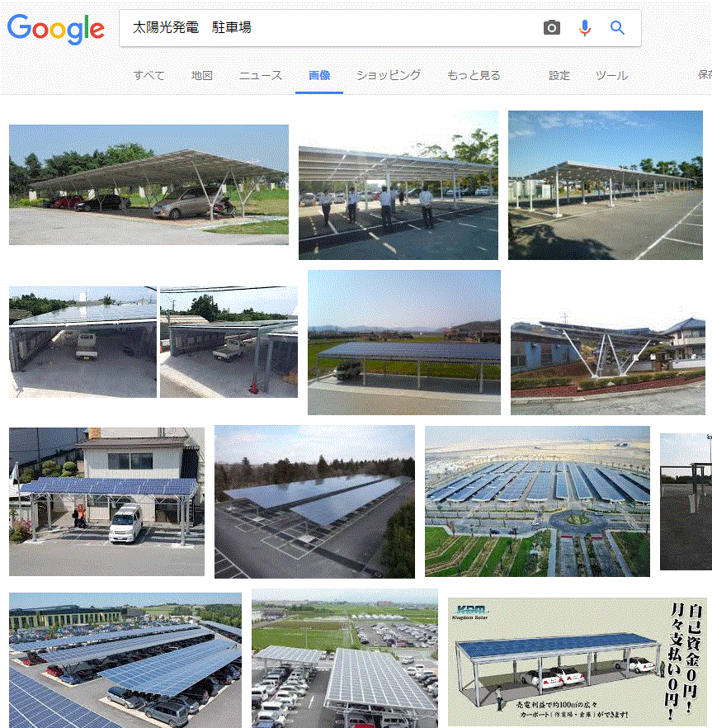712x728 pixels.
Task: Click the blue magnifier search icon
Action: coord(617,28)
